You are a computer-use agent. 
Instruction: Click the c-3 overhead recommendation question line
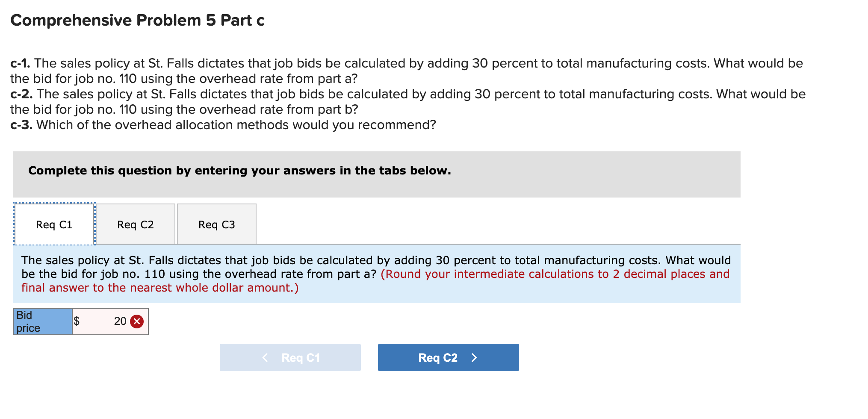pos(222,124)
